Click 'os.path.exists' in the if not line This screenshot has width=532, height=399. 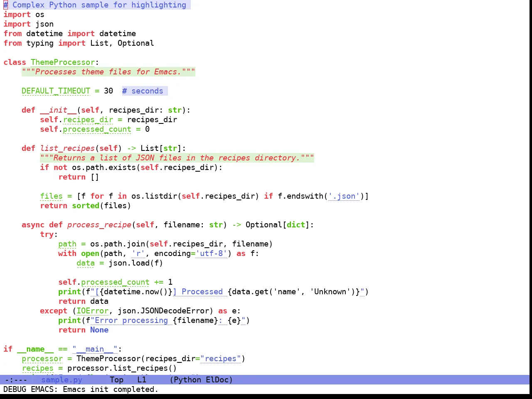pyautogui.click(x=104, y=167)
